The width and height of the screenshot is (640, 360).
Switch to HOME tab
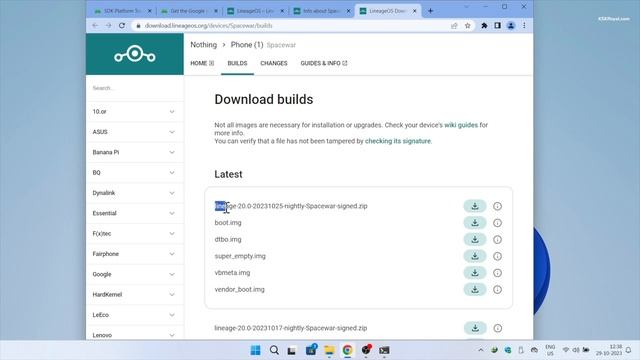202,63
